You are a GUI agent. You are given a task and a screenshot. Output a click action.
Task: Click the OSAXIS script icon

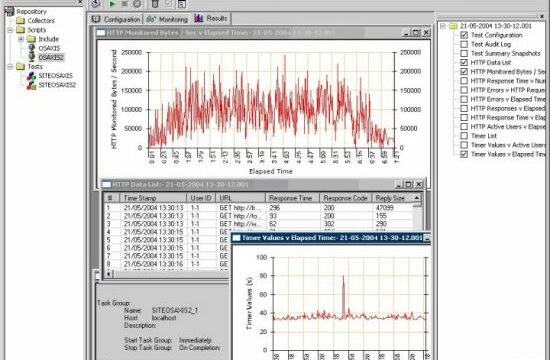point(32,48)
